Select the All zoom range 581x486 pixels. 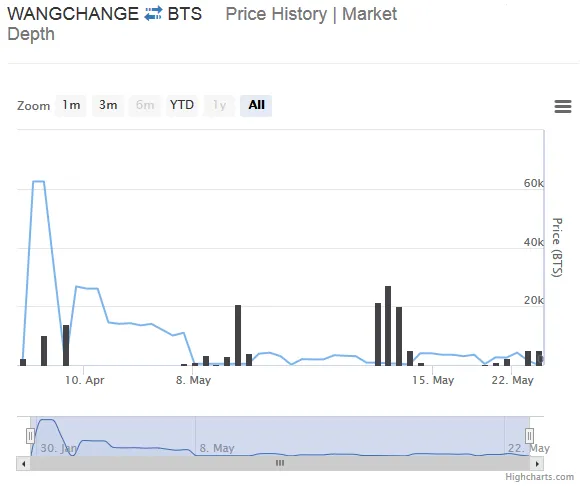(x=256, y=106)
